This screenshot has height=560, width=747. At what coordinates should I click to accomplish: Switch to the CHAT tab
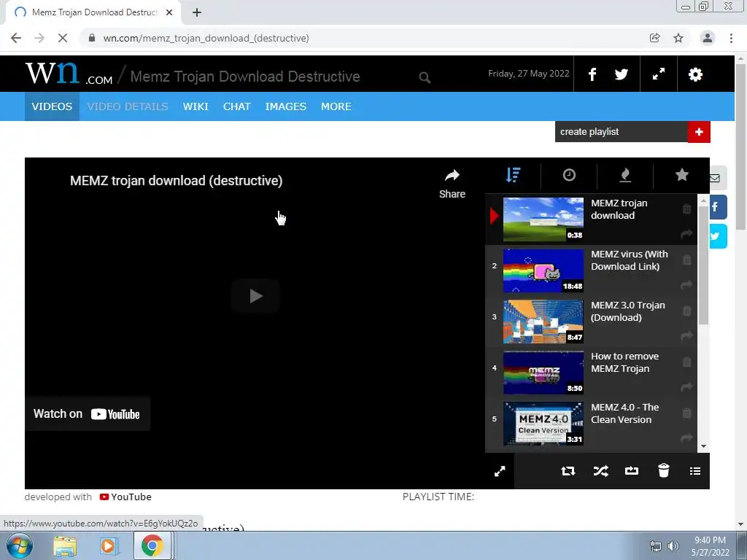237,106
